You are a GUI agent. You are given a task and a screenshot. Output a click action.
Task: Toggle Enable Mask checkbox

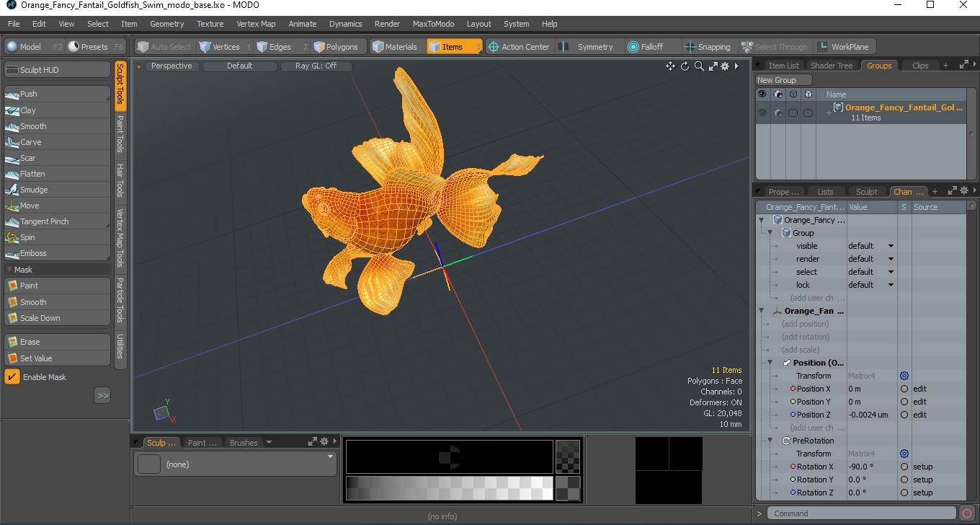[x=12, y=377]
